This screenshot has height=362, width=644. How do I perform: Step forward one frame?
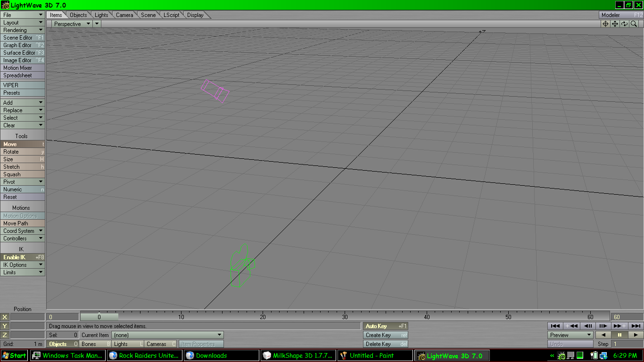[x=603, y=326]
